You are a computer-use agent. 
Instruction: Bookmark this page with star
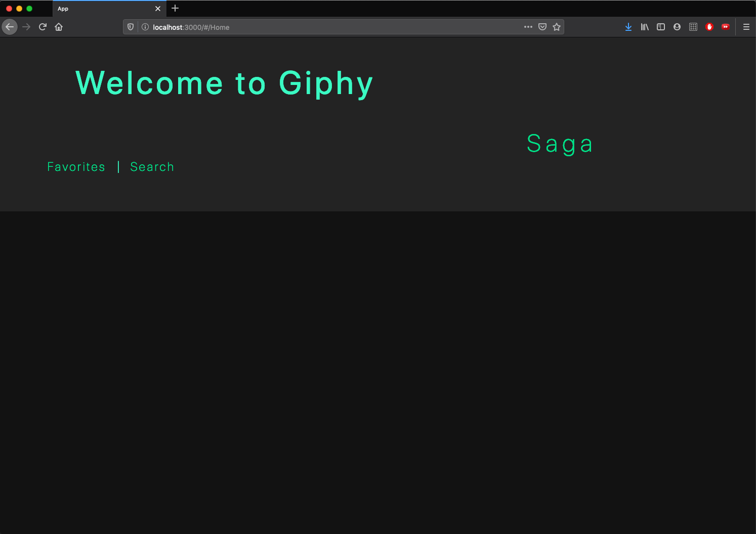tap(557, 27)
